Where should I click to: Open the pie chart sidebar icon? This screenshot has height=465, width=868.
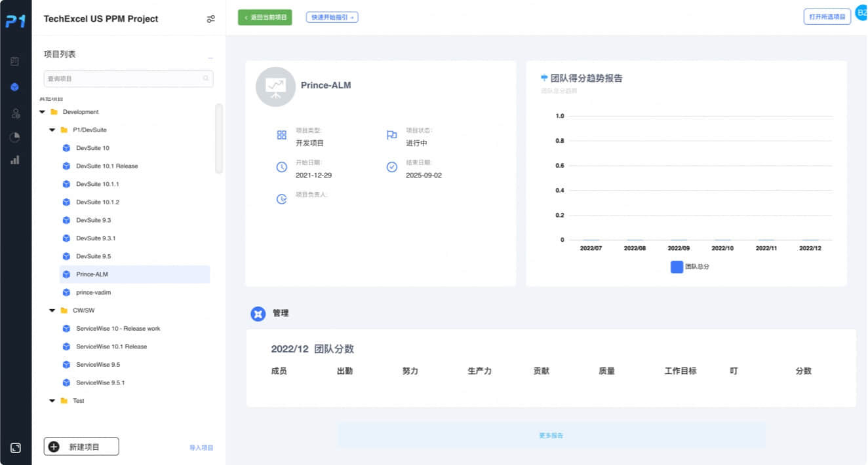click(x=15, y=138)
